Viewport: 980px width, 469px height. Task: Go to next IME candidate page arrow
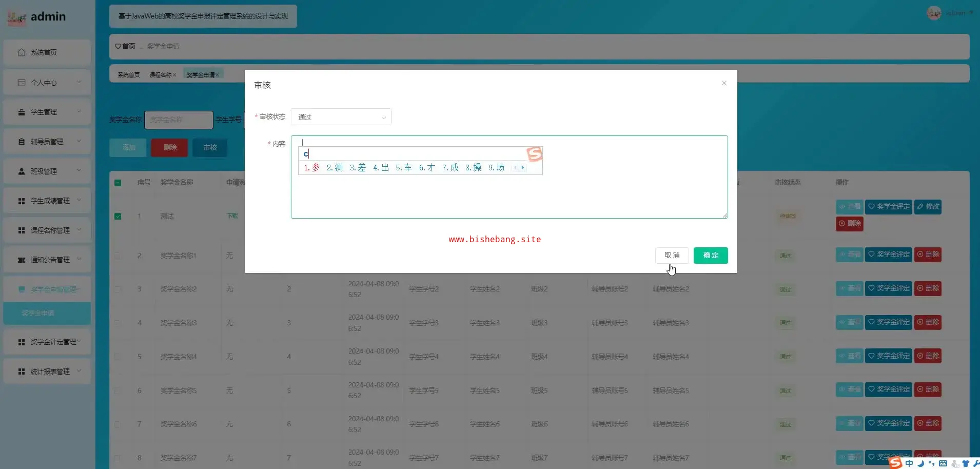tap(523, 168)
